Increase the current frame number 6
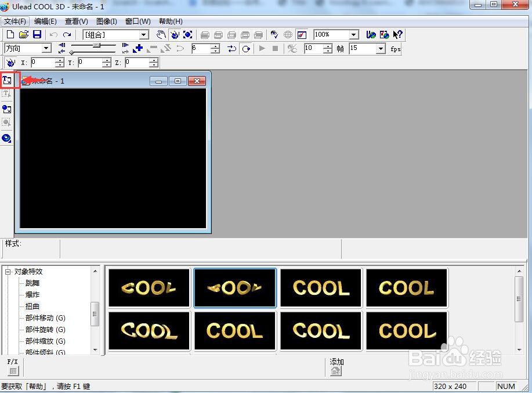Image resolution: width=532 pixels, height=393 pixels. tap(215, 46)
